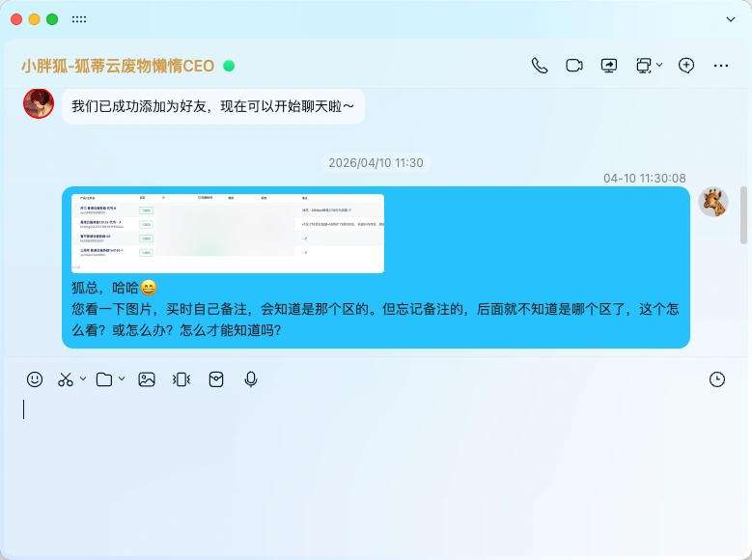Expand the remote control dropdown arrow

(659, 65)
